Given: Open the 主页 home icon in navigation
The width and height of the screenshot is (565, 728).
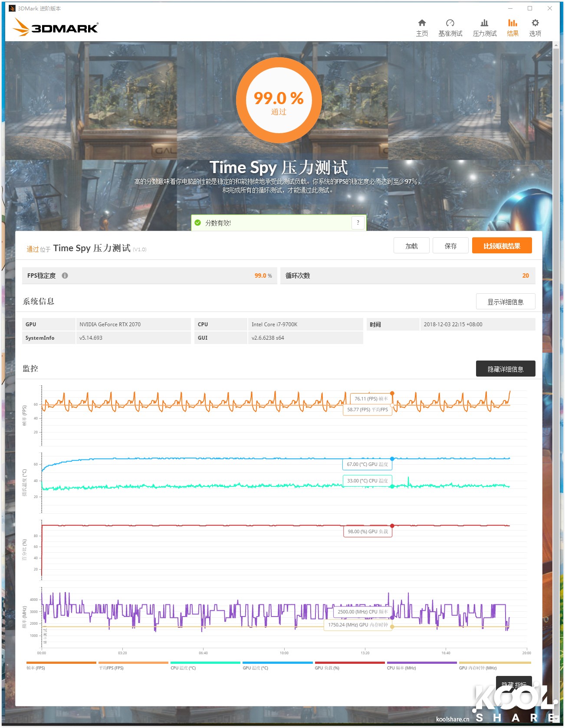Looking at the screenshot, I should [422, 23].
